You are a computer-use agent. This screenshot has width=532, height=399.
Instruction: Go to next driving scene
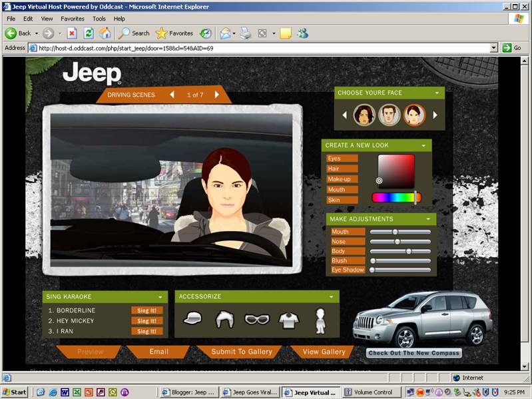[217, 95]
